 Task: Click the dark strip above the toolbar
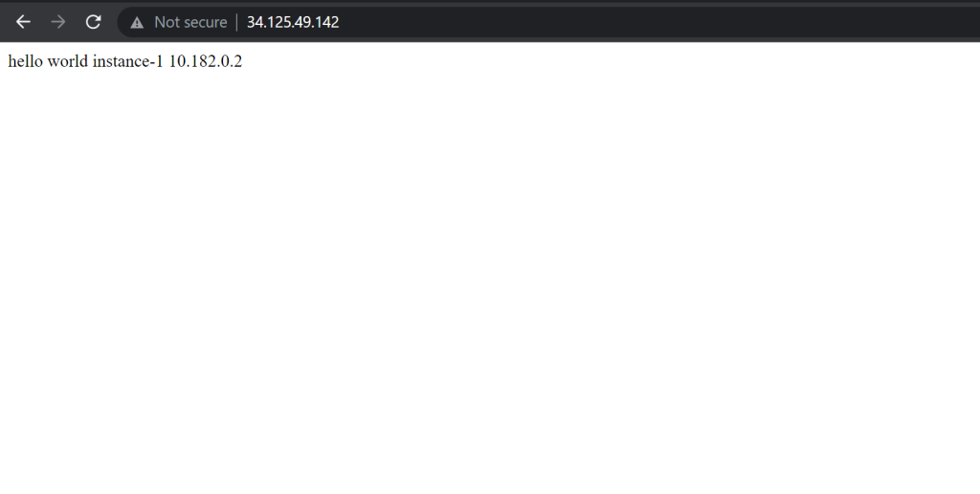pyautogui.click(x=490, y=3)
